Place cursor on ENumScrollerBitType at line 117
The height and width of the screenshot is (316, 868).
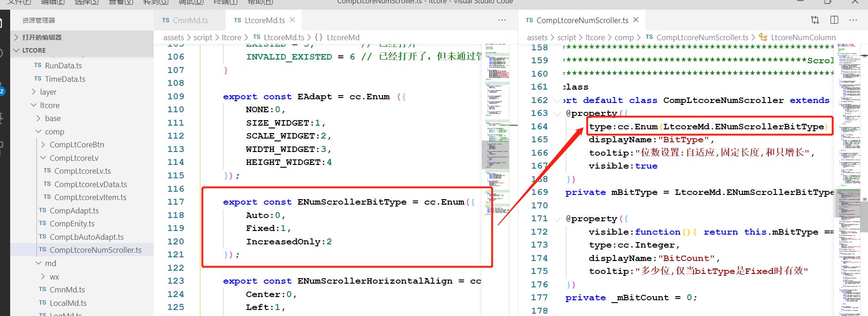[352, 202]
